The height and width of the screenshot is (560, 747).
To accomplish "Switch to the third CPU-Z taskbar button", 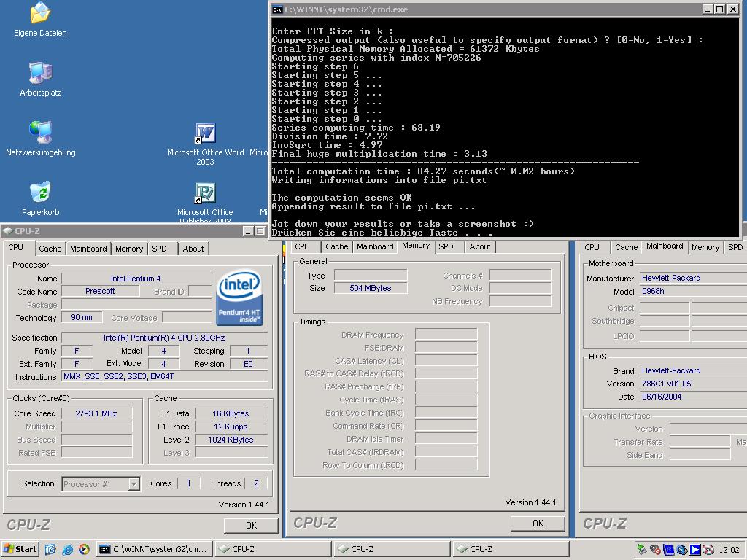I will tap(511, 549).
